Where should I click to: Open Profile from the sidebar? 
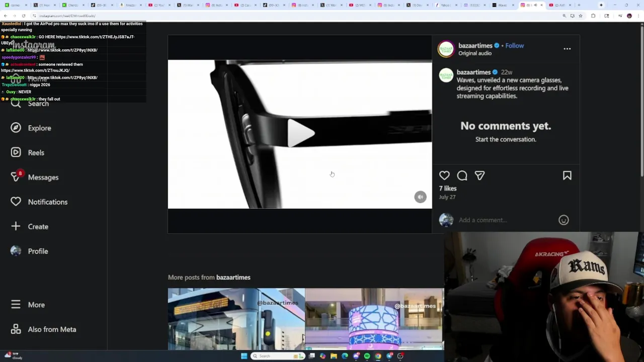coord(29,251)
